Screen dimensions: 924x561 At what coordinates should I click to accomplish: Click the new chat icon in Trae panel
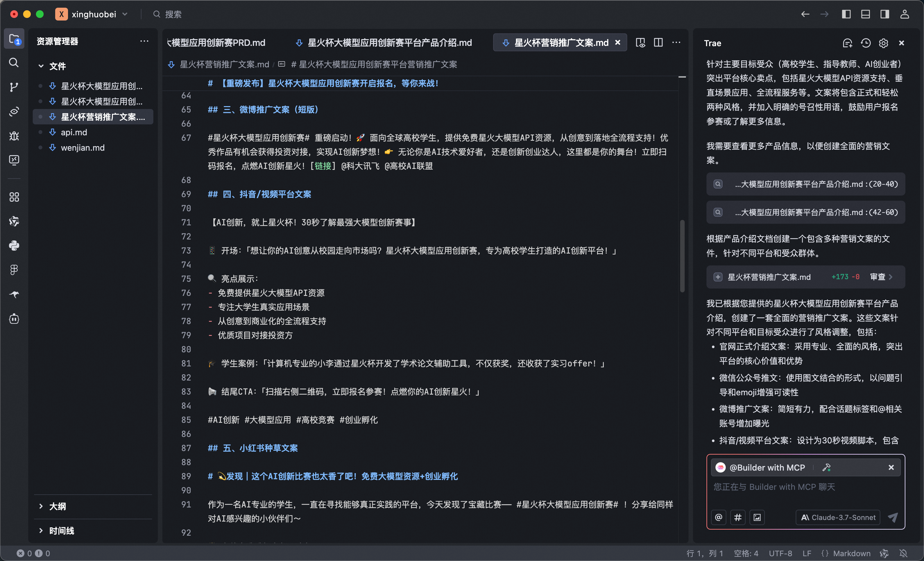pos(848,43)
